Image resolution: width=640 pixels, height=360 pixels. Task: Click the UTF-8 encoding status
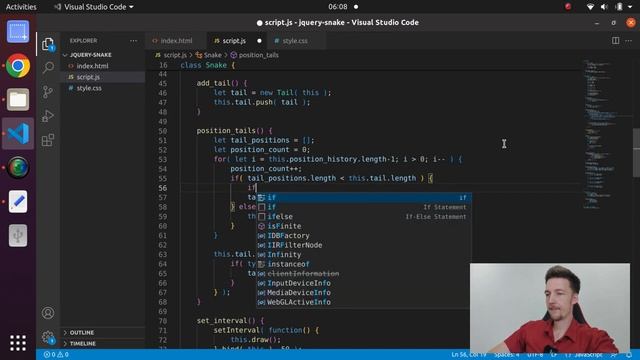coord(535,355)
